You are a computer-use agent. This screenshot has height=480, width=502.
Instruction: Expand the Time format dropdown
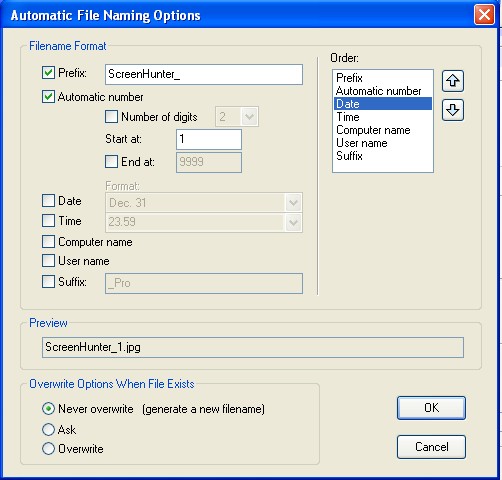coord(293,223)
